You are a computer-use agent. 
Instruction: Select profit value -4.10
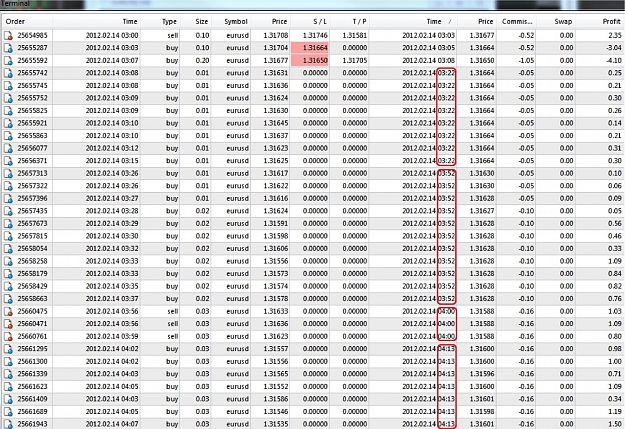coord(614,61)
